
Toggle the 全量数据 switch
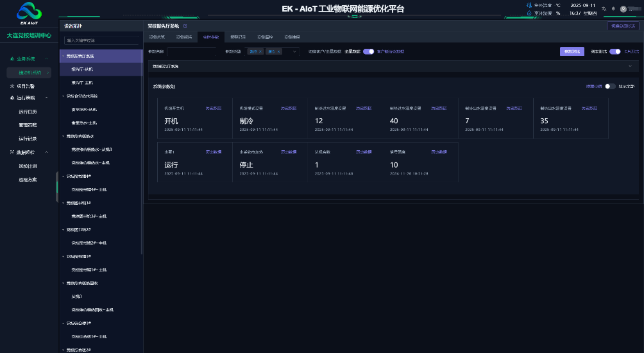pyautogui.click(x=368, y=51)
